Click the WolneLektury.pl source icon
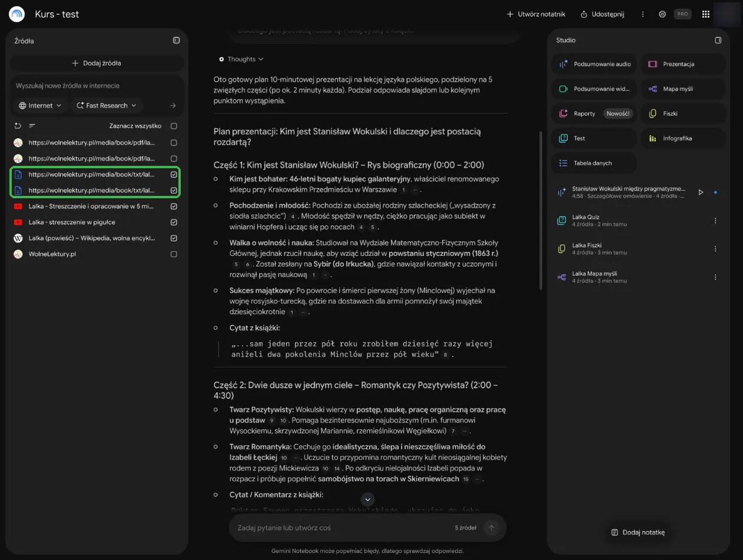 pos(18,254)
